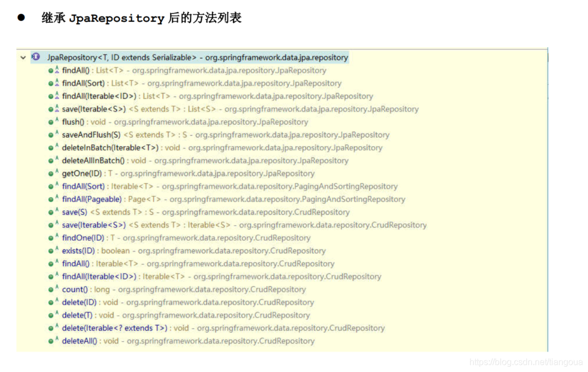Image resolution: width=588 pixels, height=372 pixels.
Task: Click method icon beside getOne(ID)
Action: pos(53,174)
